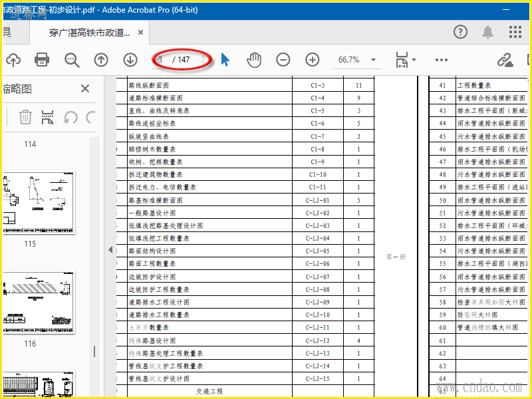
Task: Click drawing number C-LJ-02
Action: coord(318,213)
